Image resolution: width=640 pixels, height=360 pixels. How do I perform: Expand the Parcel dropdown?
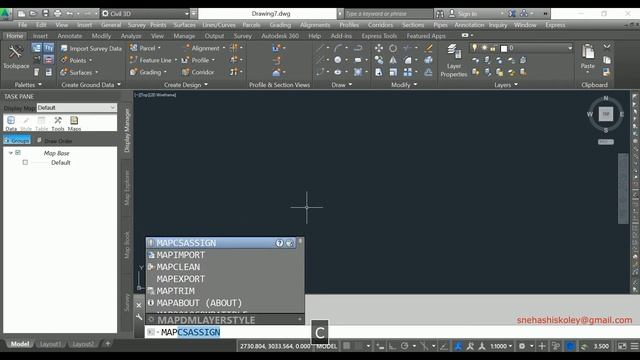tap(159, 48)
